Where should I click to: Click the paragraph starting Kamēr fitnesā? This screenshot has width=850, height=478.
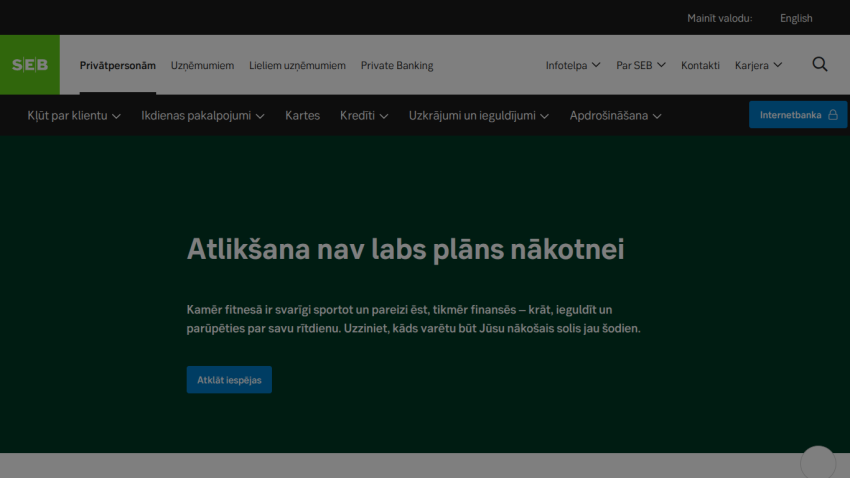414,319
